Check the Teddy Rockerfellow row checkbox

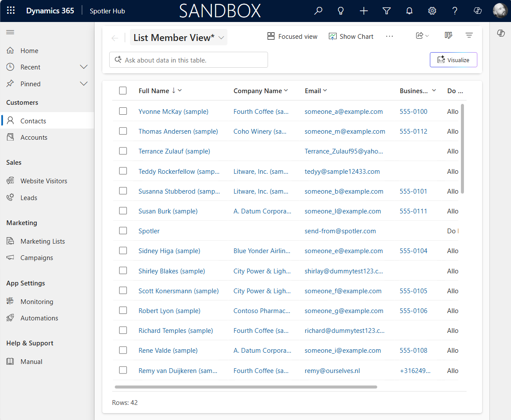pyautogui.click(x=123, y=171)
